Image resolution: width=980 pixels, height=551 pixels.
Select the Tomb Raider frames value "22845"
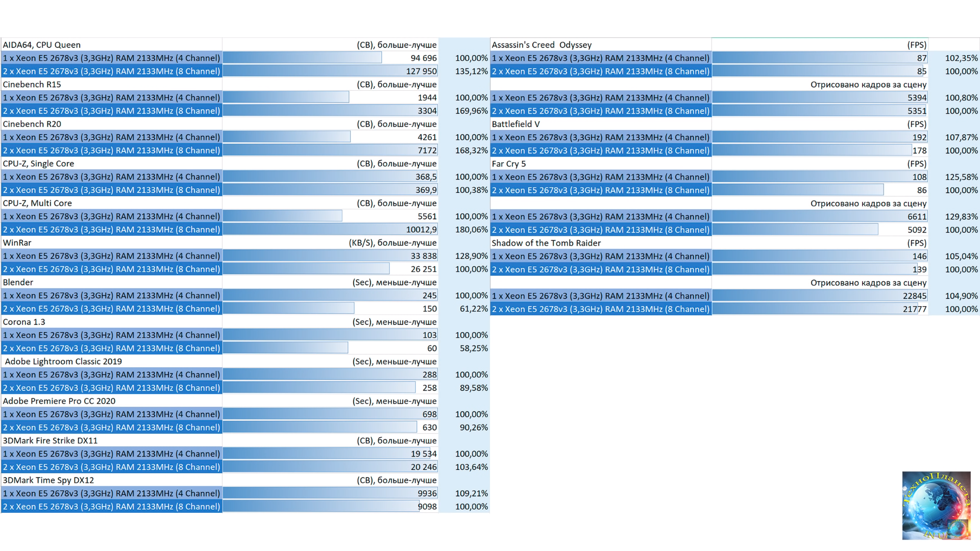pos(915,296)
